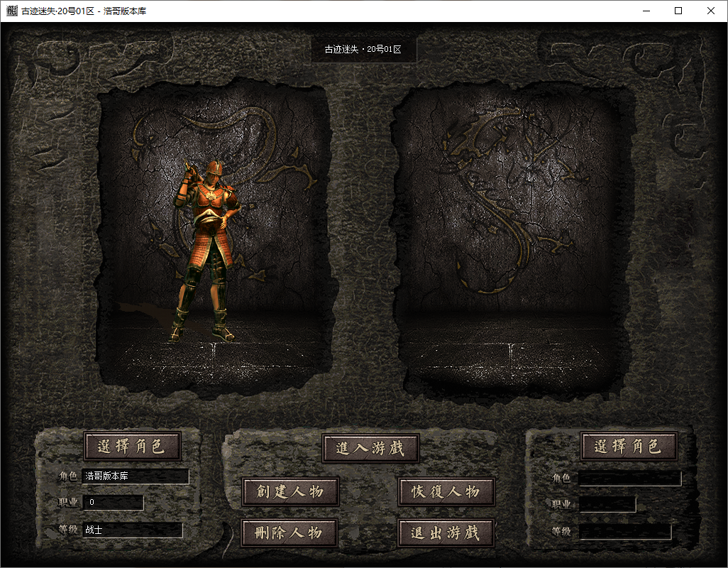Click 恢復人物 to restore a character

coord(446,491)
